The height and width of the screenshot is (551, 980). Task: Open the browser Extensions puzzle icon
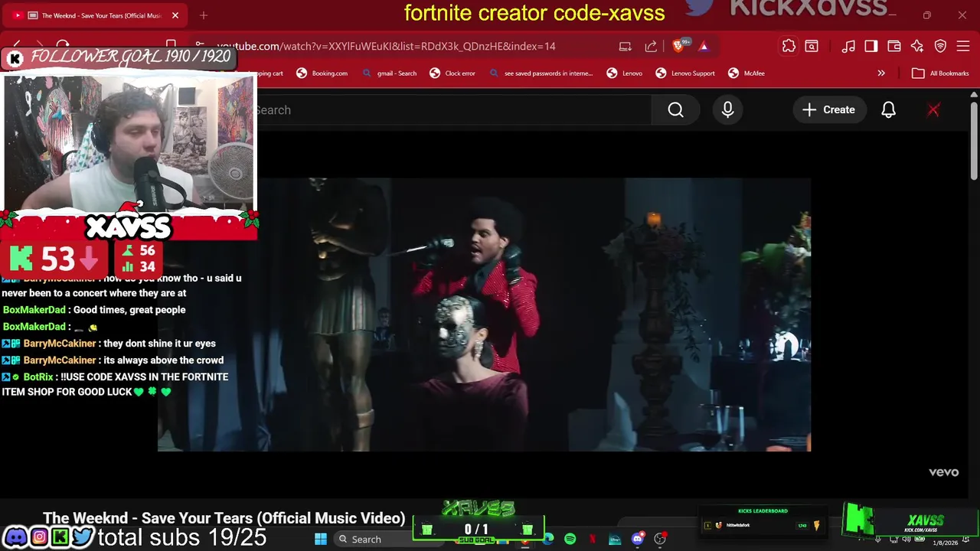(x=789, y=46)
